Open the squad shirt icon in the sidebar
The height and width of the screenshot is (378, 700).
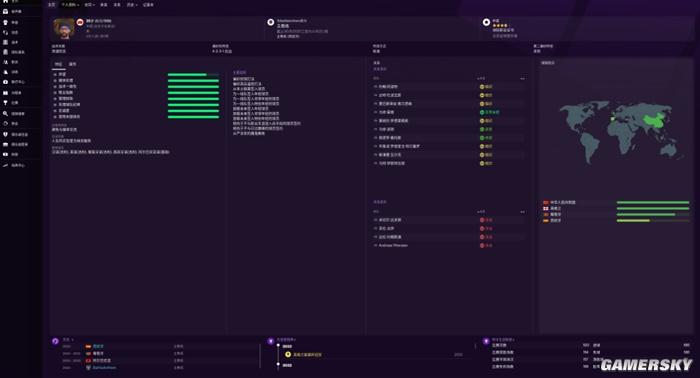[x=5, y=22]
